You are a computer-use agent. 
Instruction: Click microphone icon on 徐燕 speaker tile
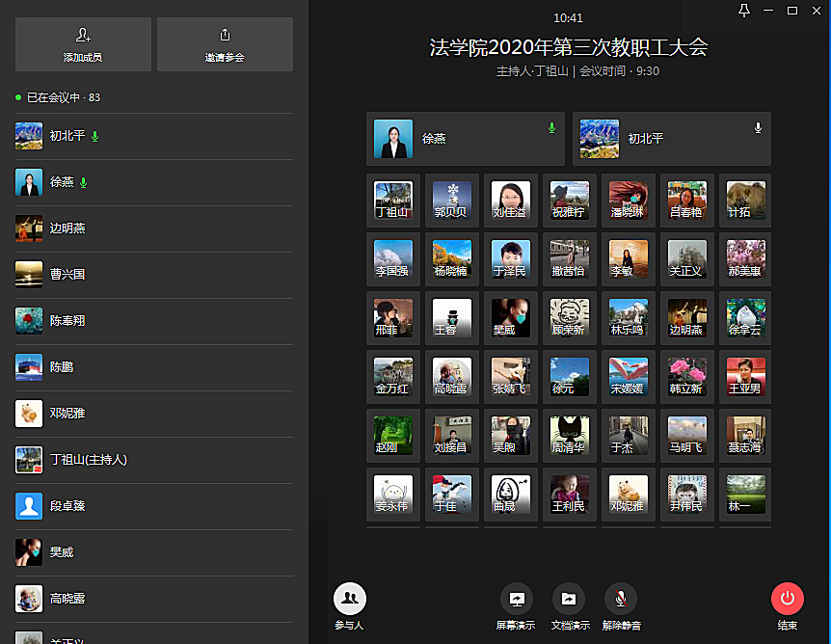point(551,127)
